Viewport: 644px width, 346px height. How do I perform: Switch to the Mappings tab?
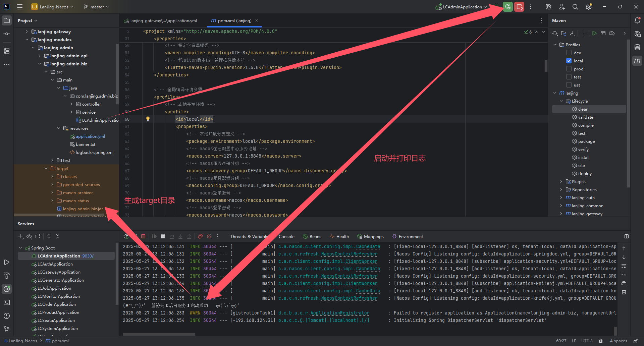coord(370,236)
